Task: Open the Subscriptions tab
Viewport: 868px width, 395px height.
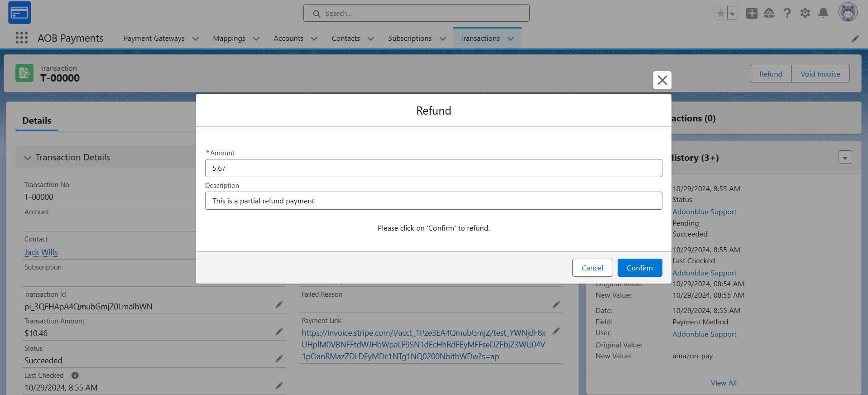Action: click(410, 39)
